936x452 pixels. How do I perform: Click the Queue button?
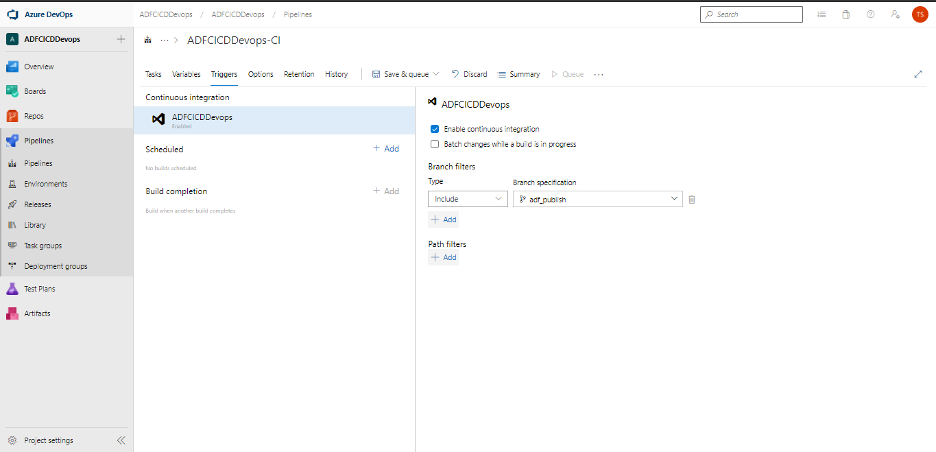[567, 75]
